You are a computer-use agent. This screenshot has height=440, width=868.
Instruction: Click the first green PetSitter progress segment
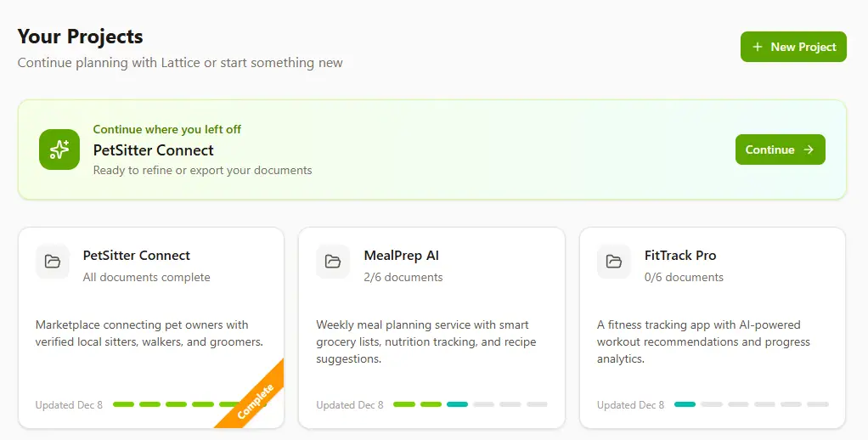pyautogui.click(x=123, y=404)
